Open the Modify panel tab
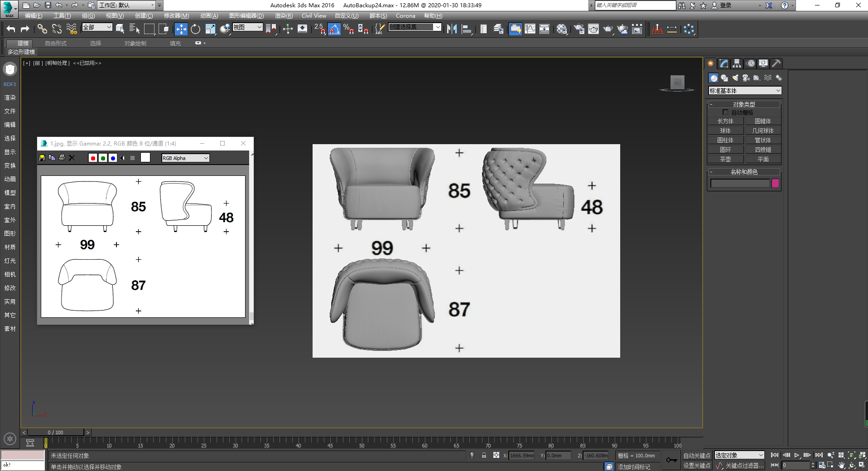868x471 pixels. point(723,63)
